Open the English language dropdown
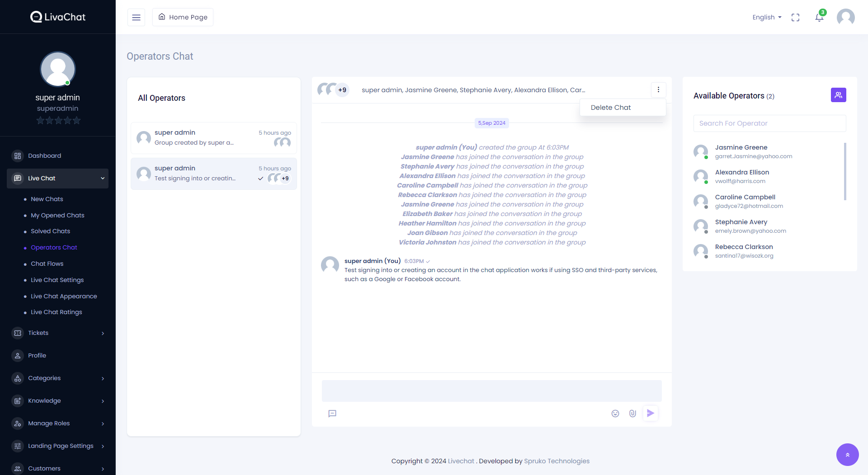Image resolution: width=868 pixels, height=475 pixels. click(766, 17)
